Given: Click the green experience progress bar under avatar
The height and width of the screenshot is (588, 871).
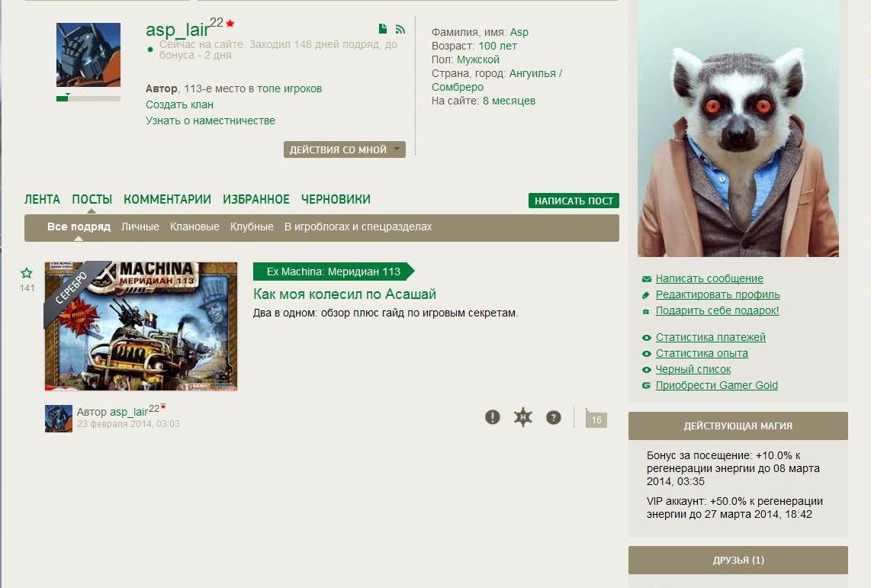Looking at the screenshot, I should (x=88, y=99).
